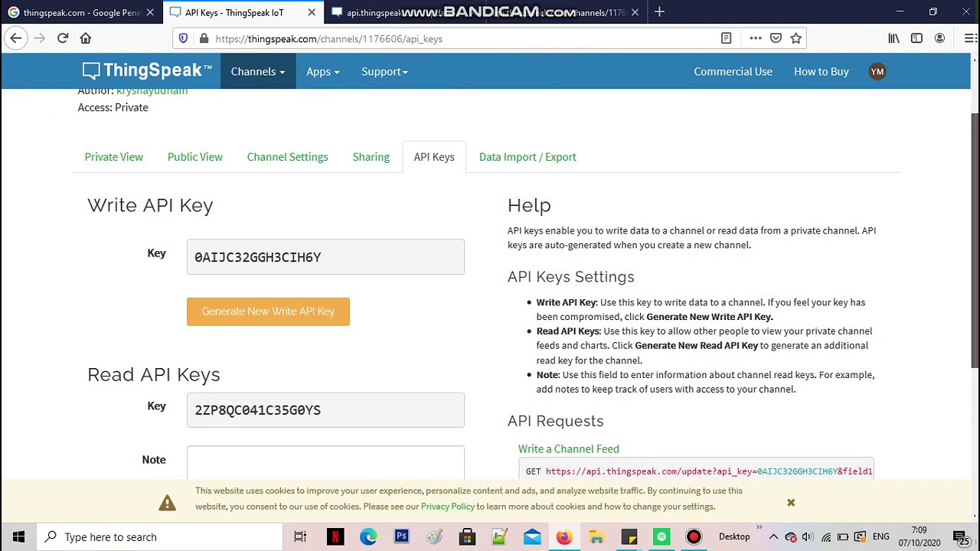
Task: Launch Netflix from the taskbar
Action: coord(335,537)
